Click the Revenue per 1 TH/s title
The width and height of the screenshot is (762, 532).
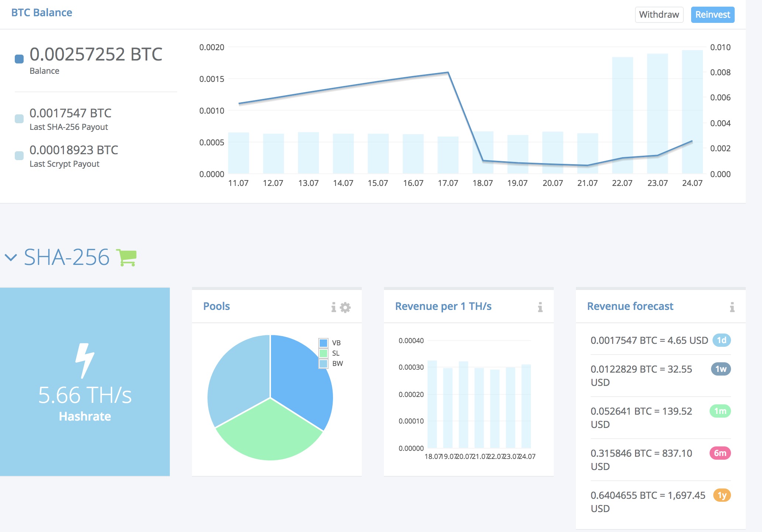click(443, 306)
